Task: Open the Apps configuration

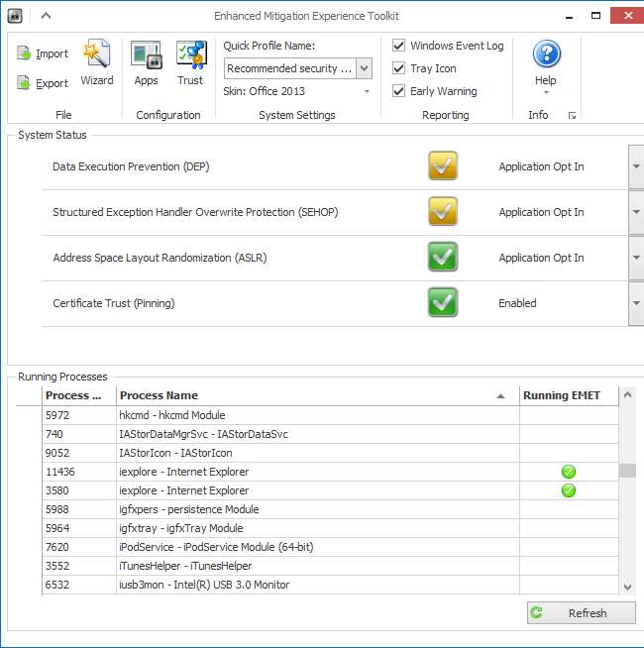Action: point(146,54)
